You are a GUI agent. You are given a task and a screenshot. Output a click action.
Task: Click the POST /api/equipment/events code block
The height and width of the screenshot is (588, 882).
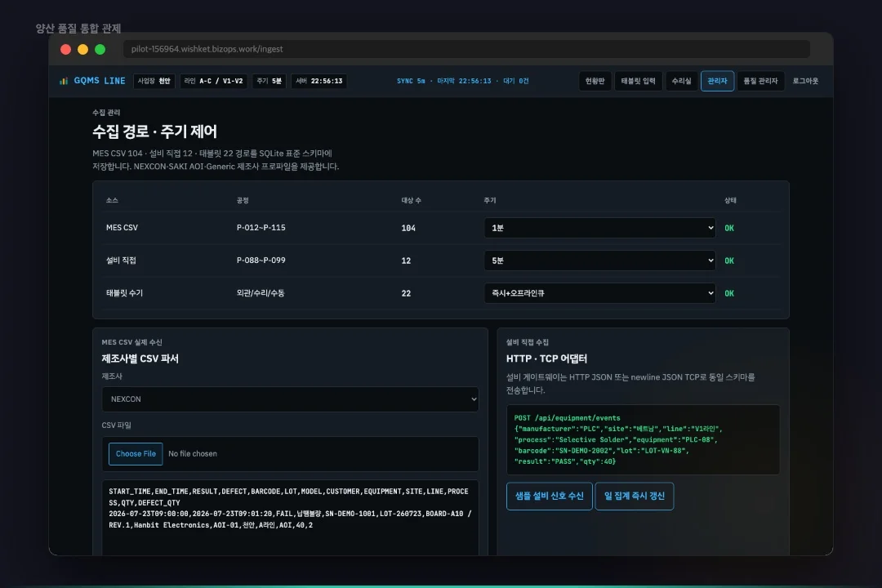(x=643, y=439)
